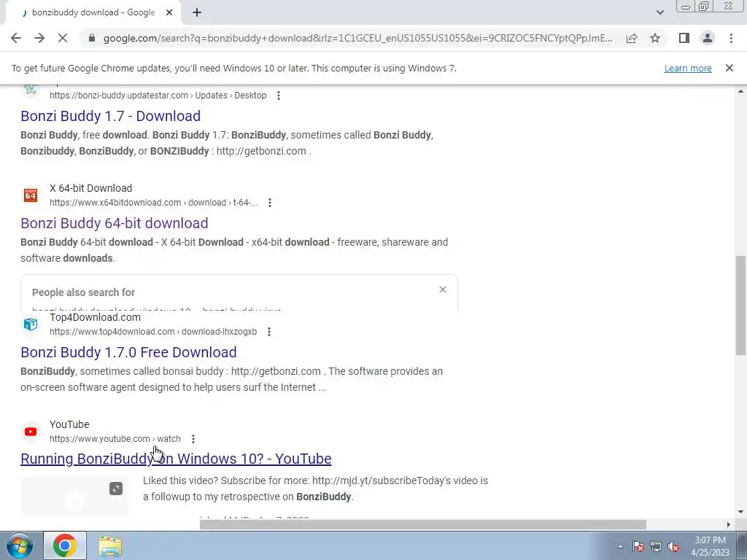Image resolution: width=747 pixels, height=560 pixels.
Task: Click the scroll down arrow
Action: 740,512
